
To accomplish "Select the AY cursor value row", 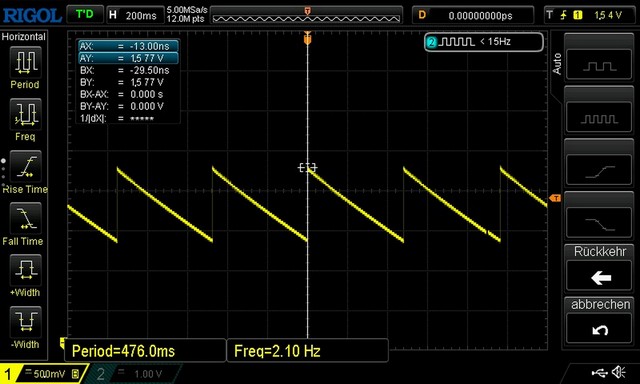I will [128, 58].
